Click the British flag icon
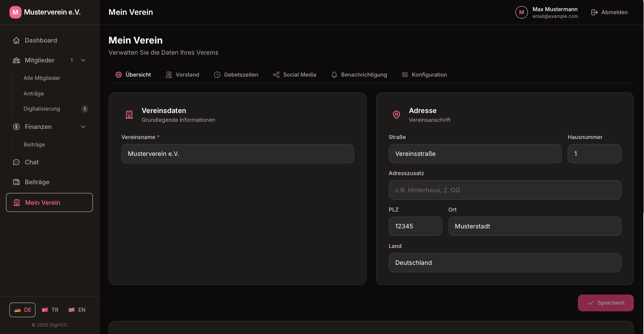 72,310
